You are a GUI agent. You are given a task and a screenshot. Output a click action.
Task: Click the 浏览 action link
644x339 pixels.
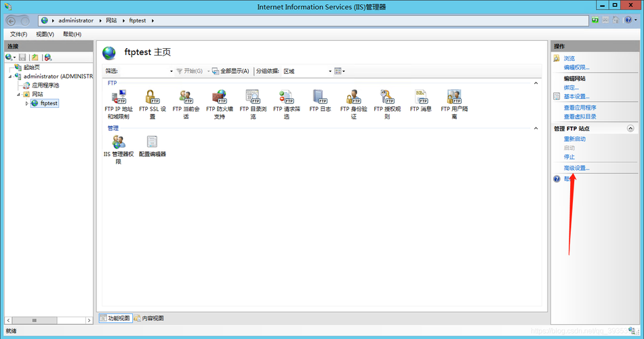point(569,58)
